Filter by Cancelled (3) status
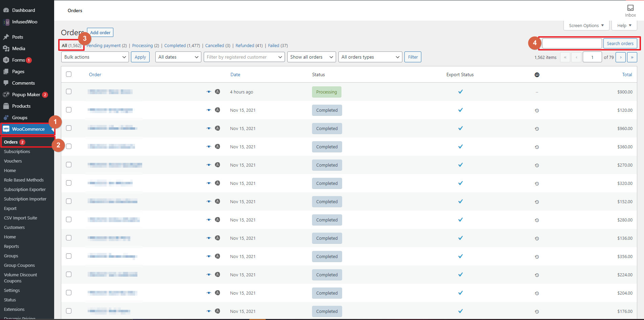This screenshot has width=644, height=320. [x=218, y=45]
